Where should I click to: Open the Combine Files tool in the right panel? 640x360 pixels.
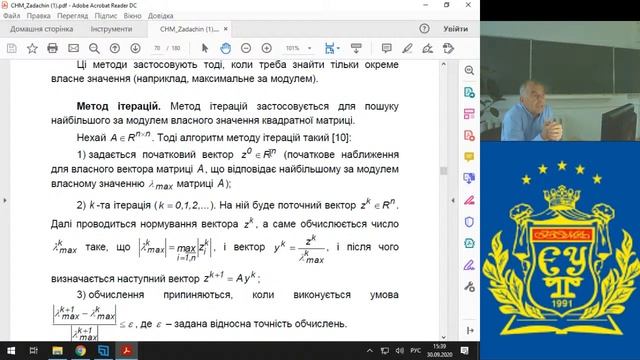[x=469, y=178]
